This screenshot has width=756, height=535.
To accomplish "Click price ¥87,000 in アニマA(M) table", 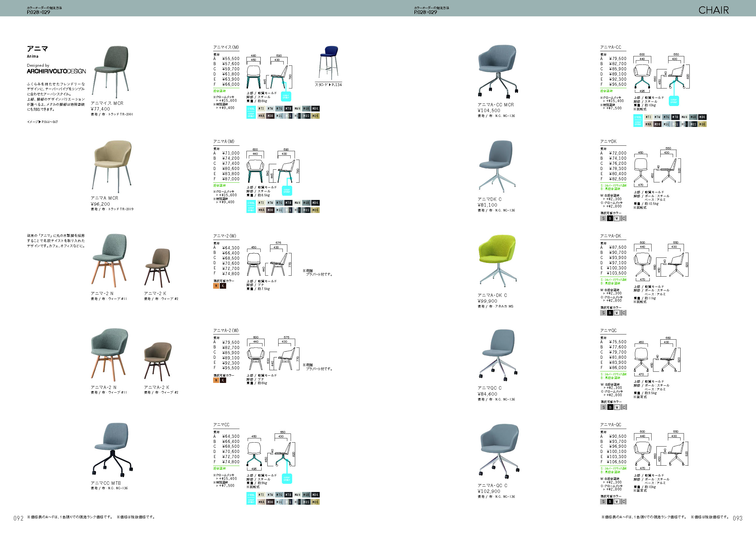I will click(231, 179).
